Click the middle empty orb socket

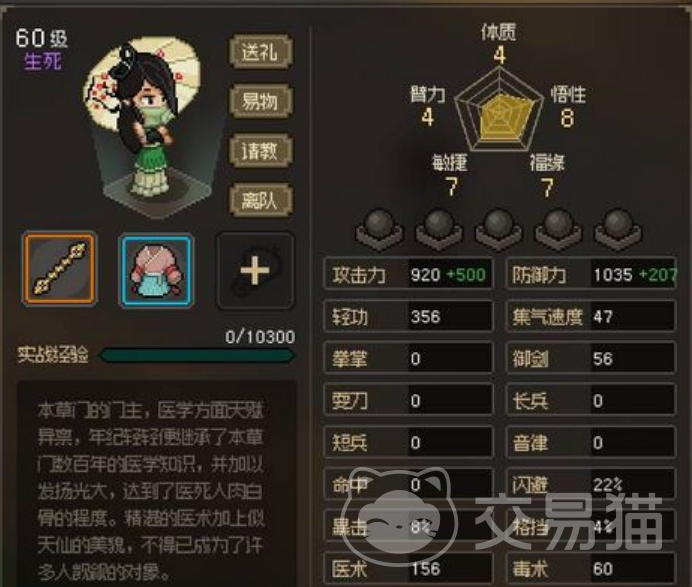point(499,229)
